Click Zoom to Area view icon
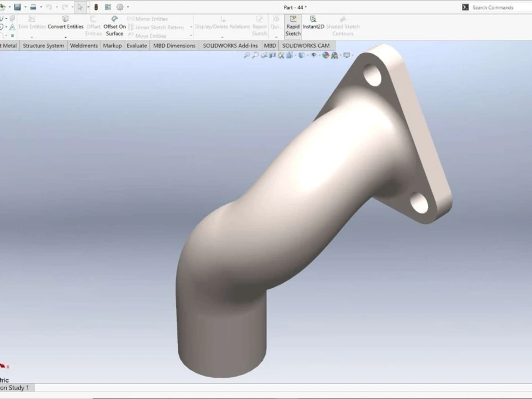 coord(255,55)
